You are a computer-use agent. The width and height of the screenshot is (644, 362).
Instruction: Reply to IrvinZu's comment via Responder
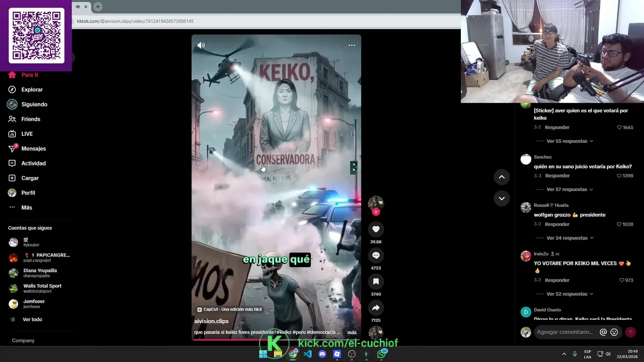557,280
